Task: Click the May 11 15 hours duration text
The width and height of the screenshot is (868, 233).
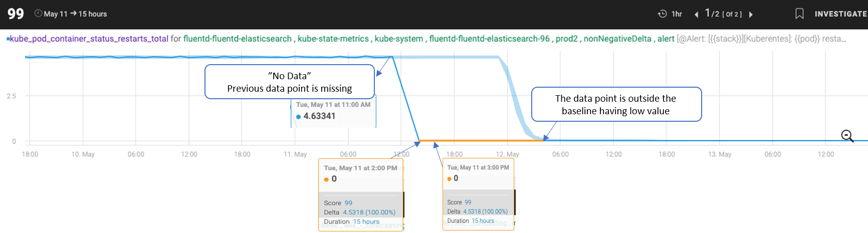Action: tap(75, 14)
